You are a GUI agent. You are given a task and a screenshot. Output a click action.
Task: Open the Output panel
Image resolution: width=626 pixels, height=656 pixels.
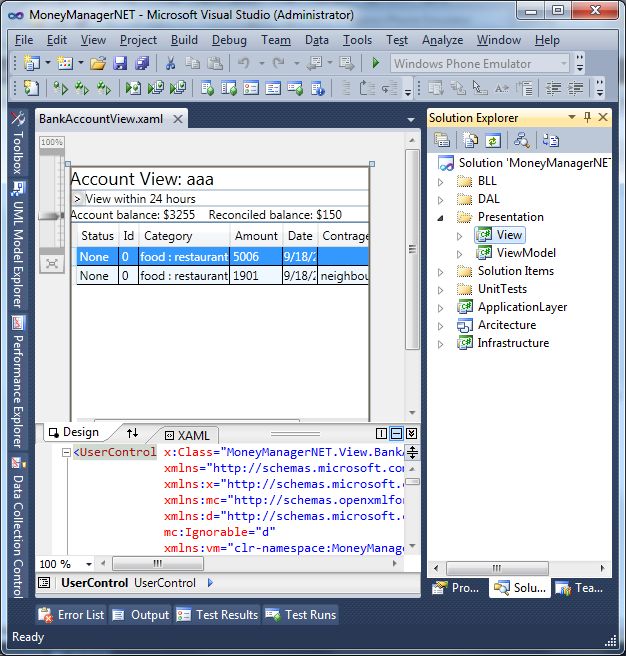pos(141,615)
